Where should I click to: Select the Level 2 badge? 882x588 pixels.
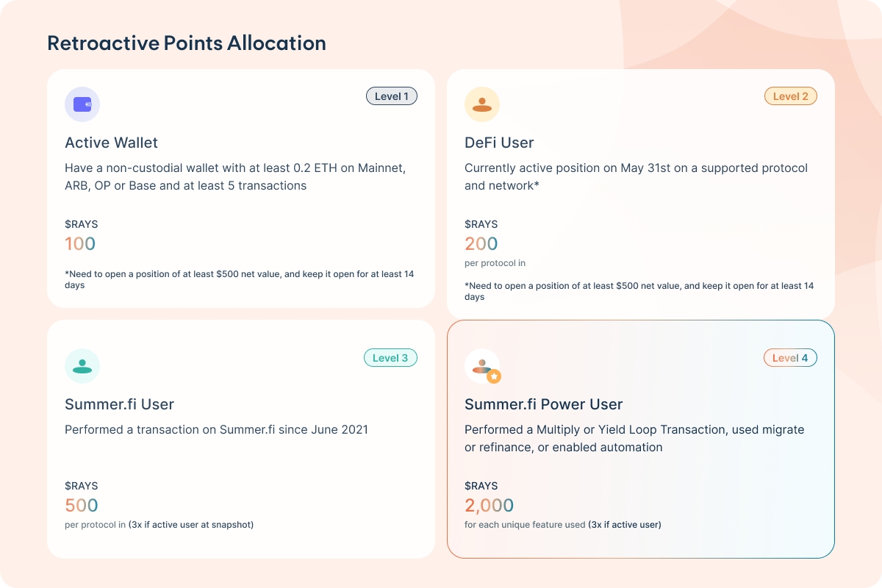click(790, 96)
